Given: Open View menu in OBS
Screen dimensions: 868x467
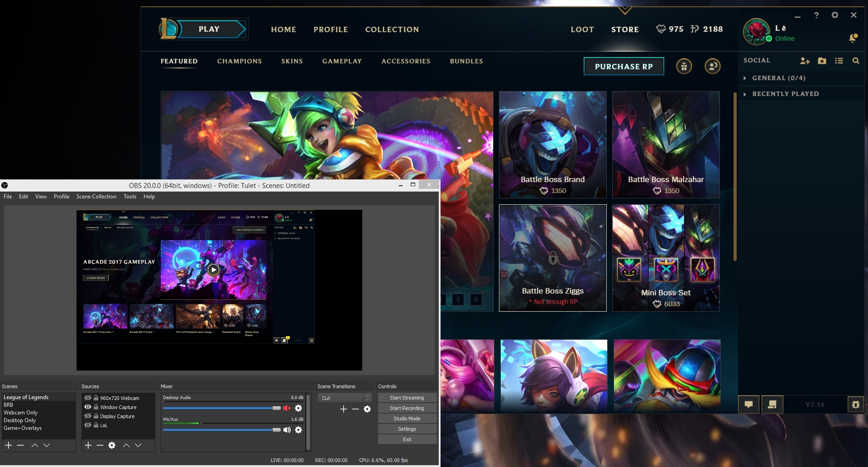Looking at the screenshot, I should pyautogui.click(x=41, y=197).
